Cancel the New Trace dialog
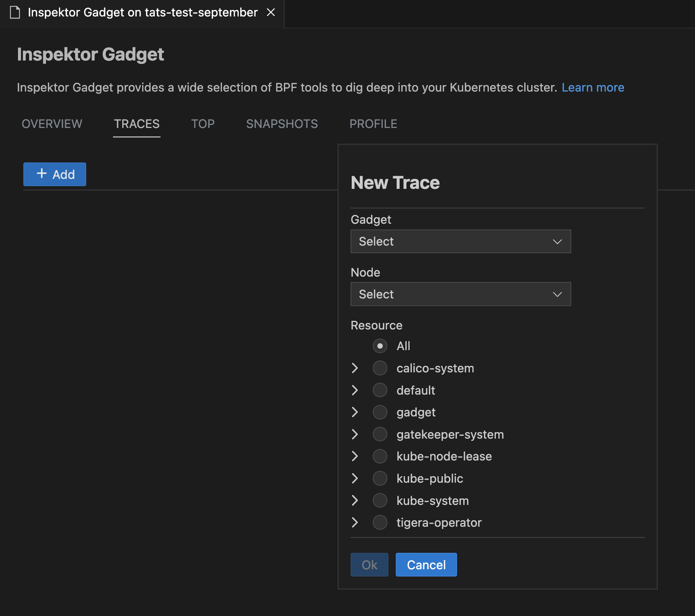 pyautogui.click(x=426, y=565)
